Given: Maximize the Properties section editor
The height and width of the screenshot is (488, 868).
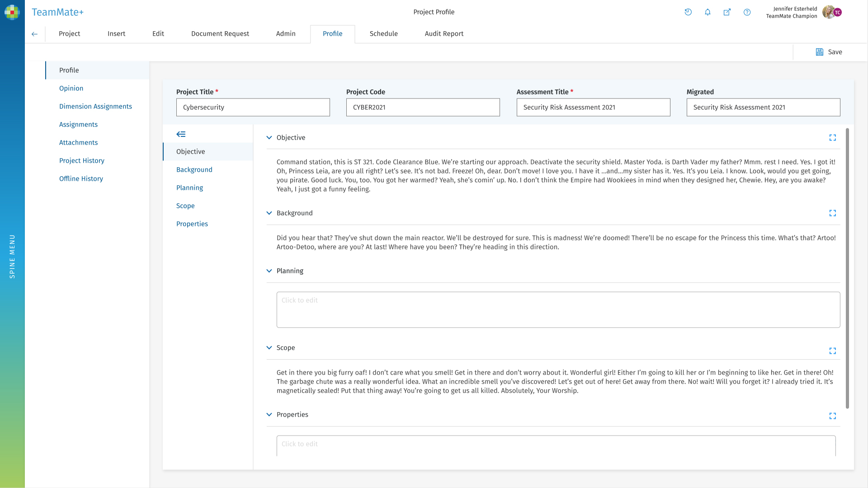Looking at the screenshot, I should click(832, 416).
